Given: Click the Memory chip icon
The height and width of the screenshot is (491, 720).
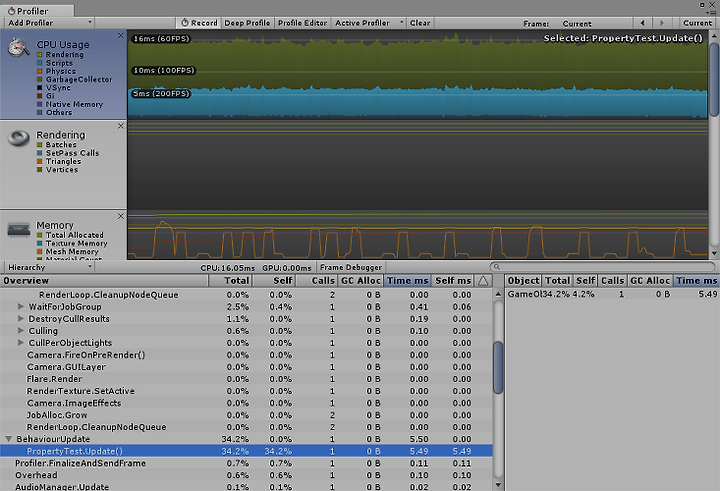Looking at the screenshot, I should pyautogui.click(x=19, y=229).
